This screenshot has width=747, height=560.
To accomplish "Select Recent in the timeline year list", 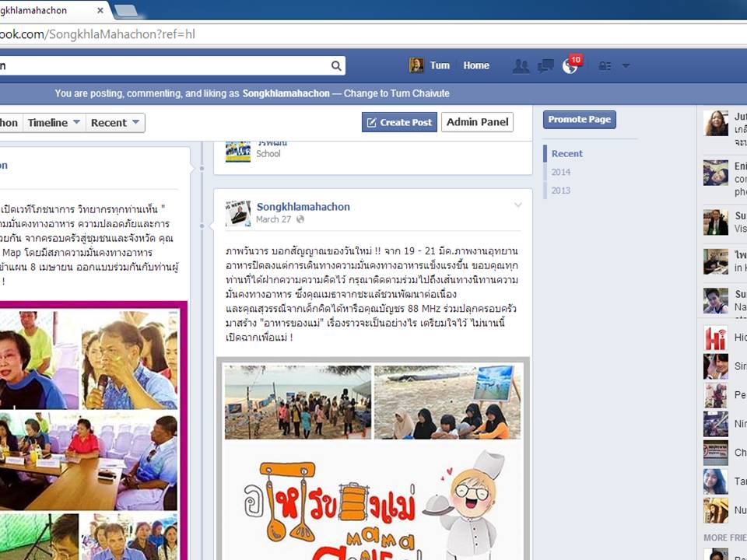I will pyautogui.click(x=567, y=154).
